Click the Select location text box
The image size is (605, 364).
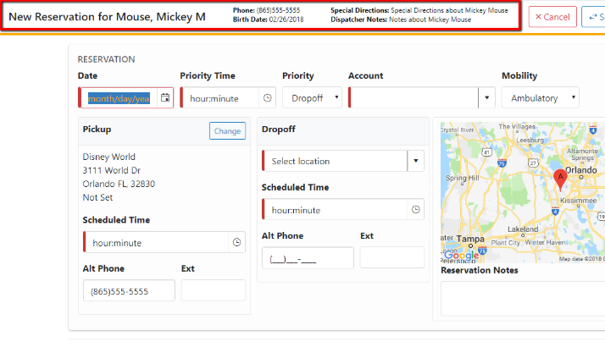tap(336, 161)
